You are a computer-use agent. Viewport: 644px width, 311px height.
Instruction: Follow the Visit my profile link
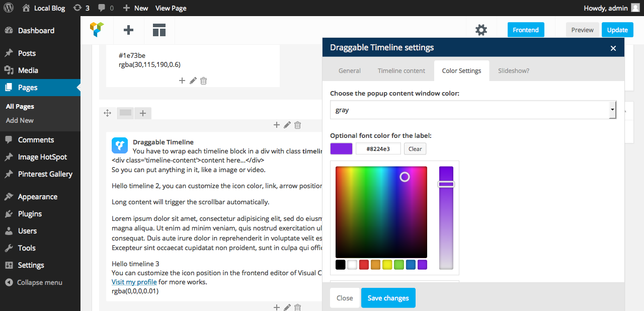coord(134,282)
